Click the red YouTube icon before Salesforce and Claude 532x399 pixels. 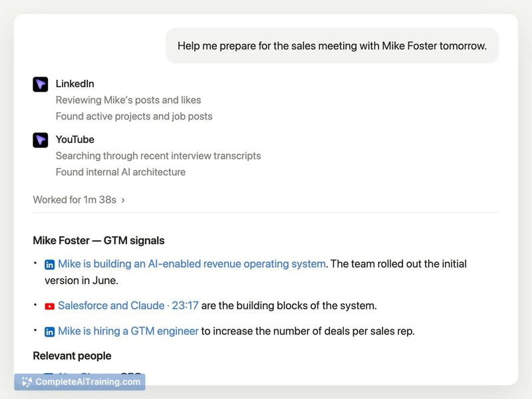pyautogui.click(x=49, y=307)
